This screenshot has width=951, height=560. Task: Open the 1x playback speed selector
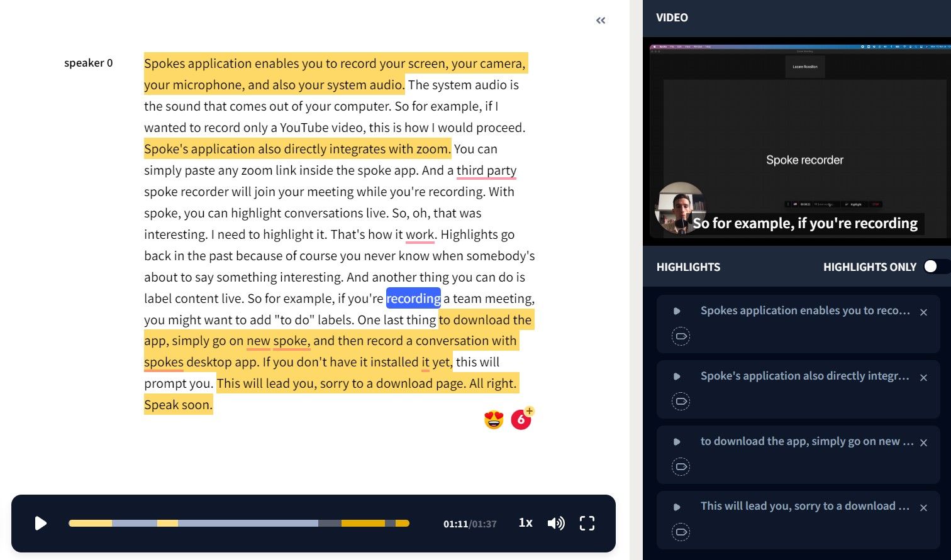click(x=525, y=523)
